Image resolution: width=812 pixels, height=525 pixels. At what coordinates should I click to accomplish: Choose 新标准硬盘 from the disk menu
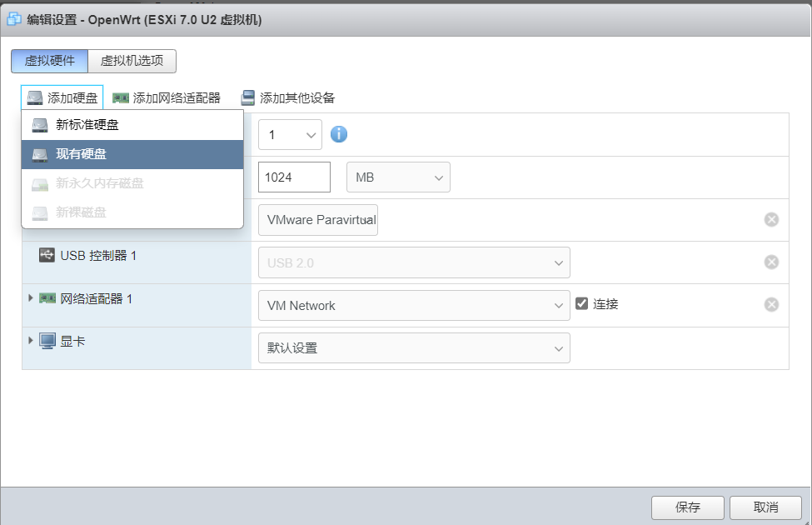point(132,125)
